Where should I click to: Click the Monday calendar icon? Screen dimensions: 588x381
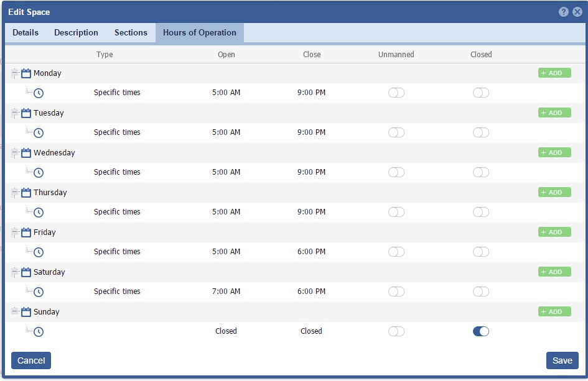[26, 73]
